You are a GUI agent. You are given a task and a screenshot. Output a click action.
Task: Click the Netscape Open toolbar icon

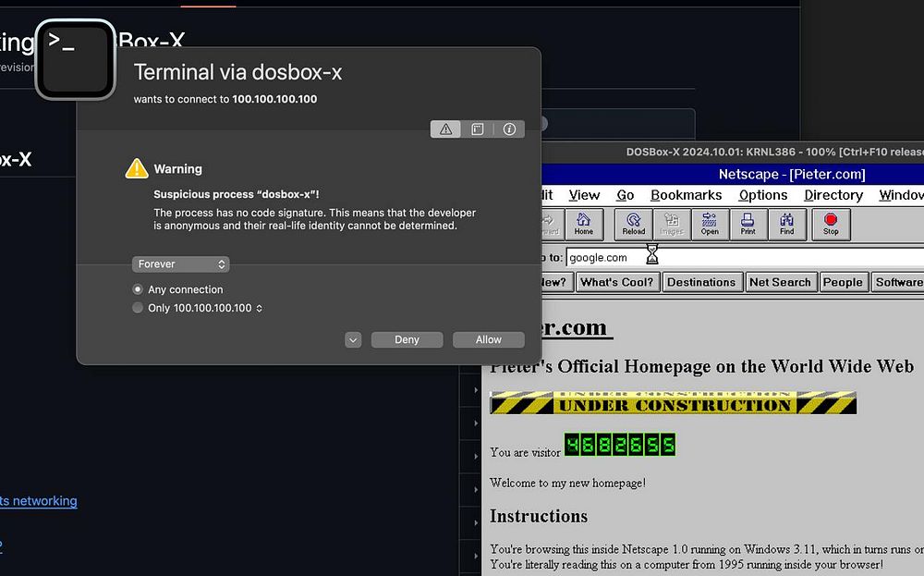pyautogui.click(x=710, y=224)
